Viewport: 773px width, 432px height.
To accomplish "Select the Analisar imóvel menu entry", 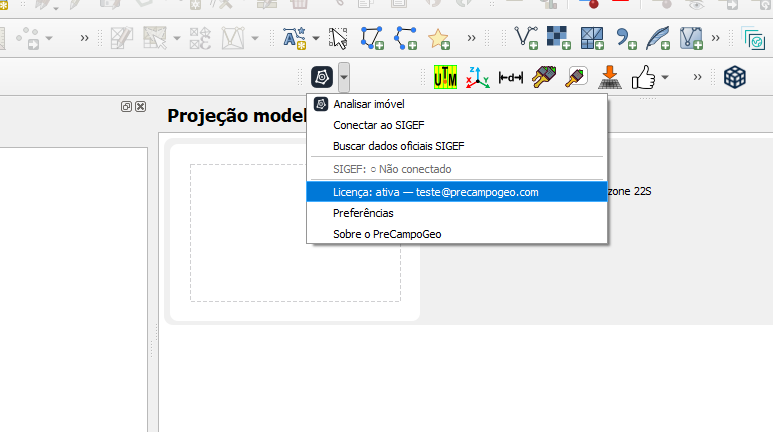I will pos(457,104).
